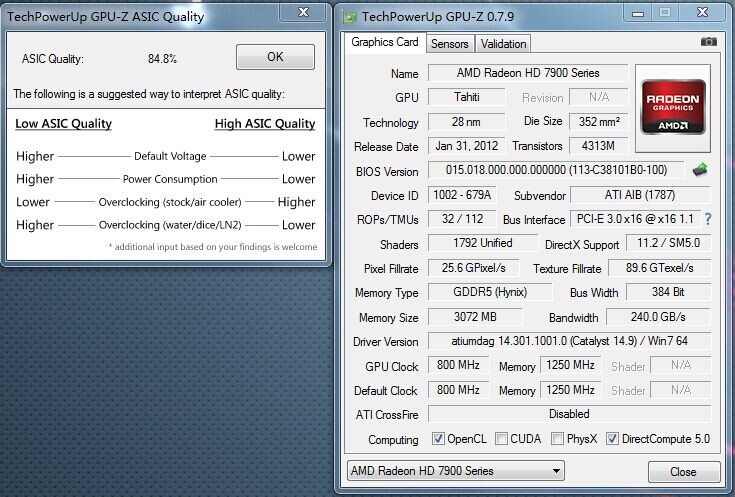This screenshot has width=735, height=497.
Task: Click the Default Clock value 800 MHz
Action: point(458,390)
